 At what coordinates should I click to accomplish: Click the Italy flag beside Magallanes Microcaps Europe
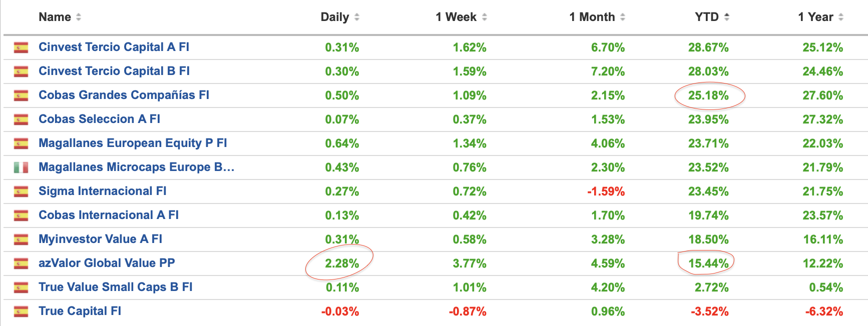[x=21, y=167]
